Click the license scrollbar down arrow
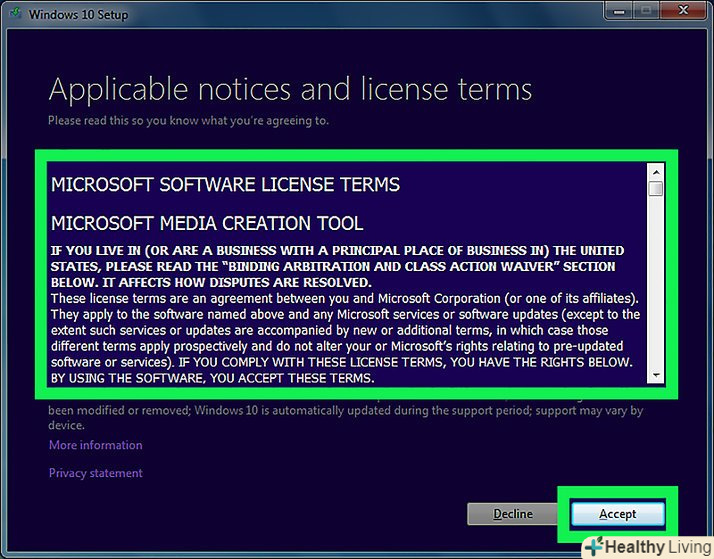714x559 pixels. tap(656, 375)
